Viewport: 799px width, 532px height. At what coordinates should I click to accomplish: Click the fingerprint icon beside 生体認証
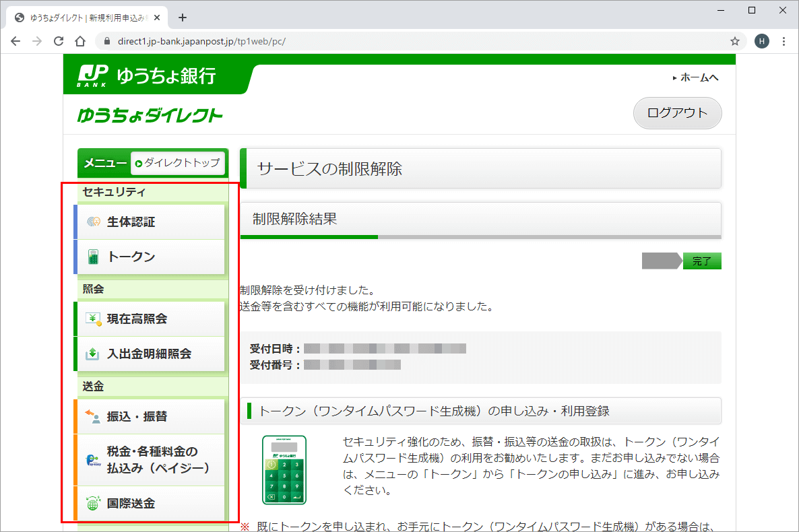coord(93,222)
